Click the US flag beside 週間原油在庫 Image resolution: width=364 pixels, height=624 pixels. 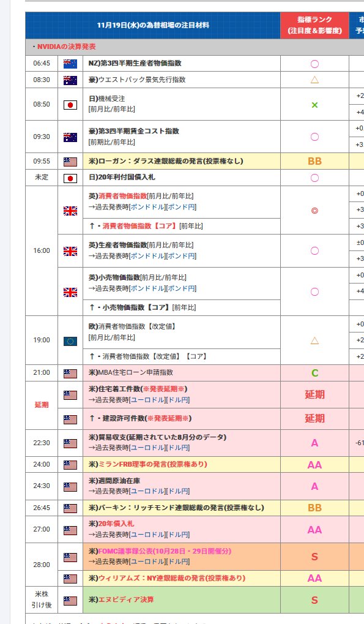[x=70, y=487]
